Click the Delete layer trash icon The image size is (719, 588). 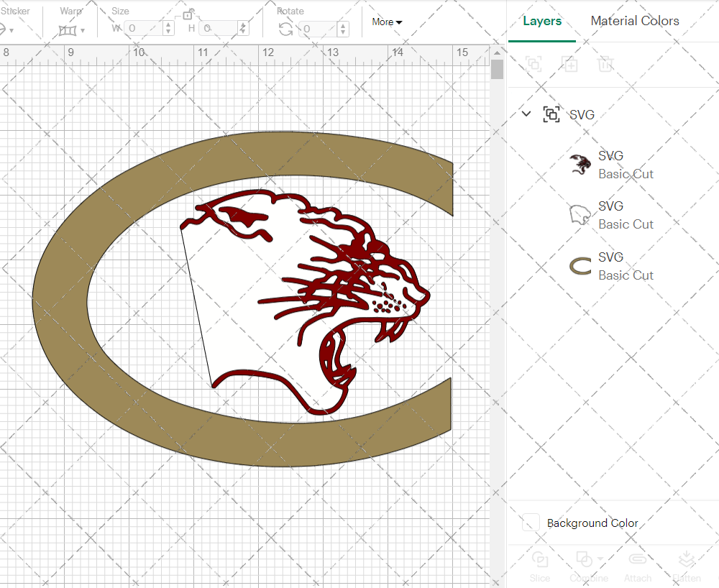click(x=605, y=64)
